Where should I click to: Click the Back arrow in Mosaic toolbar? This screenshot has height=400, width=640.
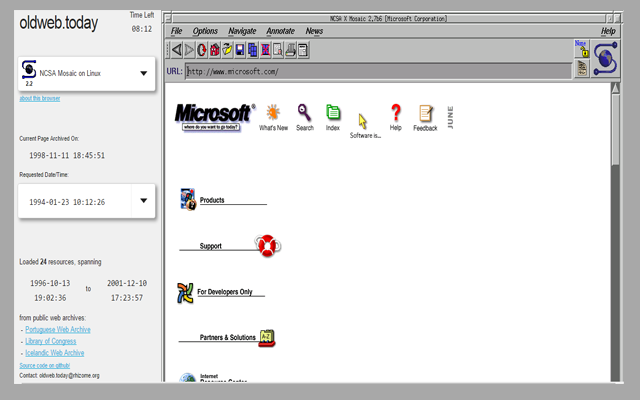tap(177, 49)
